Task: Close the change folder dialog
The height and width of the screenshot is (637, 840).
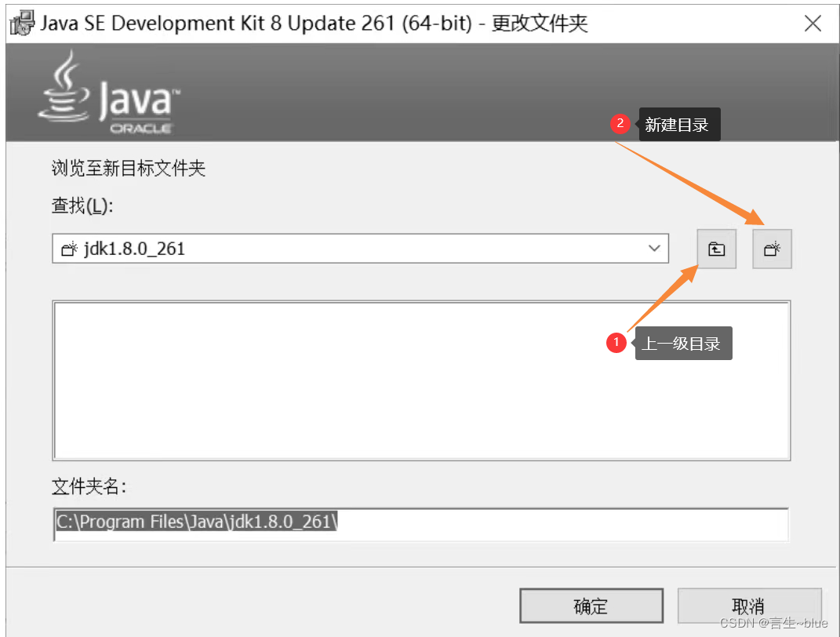Action: pos(813,24)
